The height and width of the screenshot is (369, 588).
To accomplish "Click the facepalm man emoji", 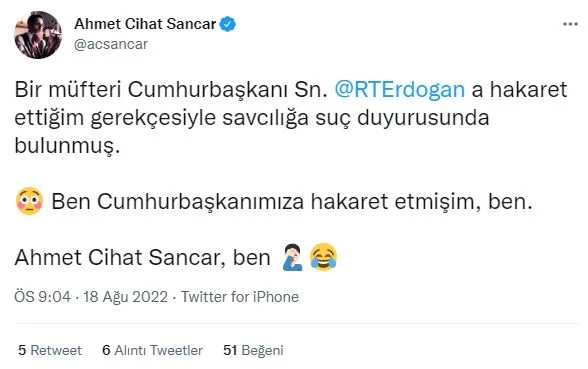I will [x=292, y=257].
